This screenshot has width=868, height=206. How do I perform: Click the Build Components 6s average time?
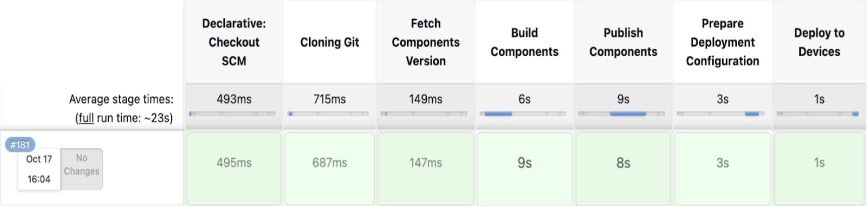[524, 99]
